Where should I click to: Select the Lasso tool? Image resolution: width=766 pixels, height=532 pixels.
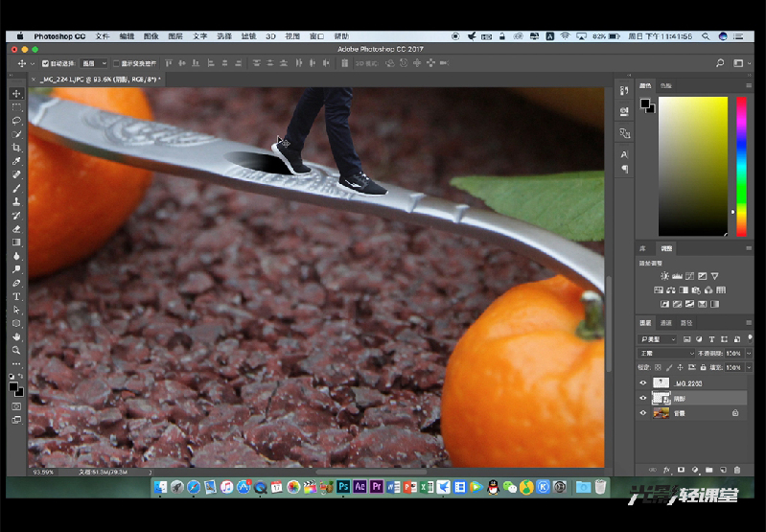point(16,121)
